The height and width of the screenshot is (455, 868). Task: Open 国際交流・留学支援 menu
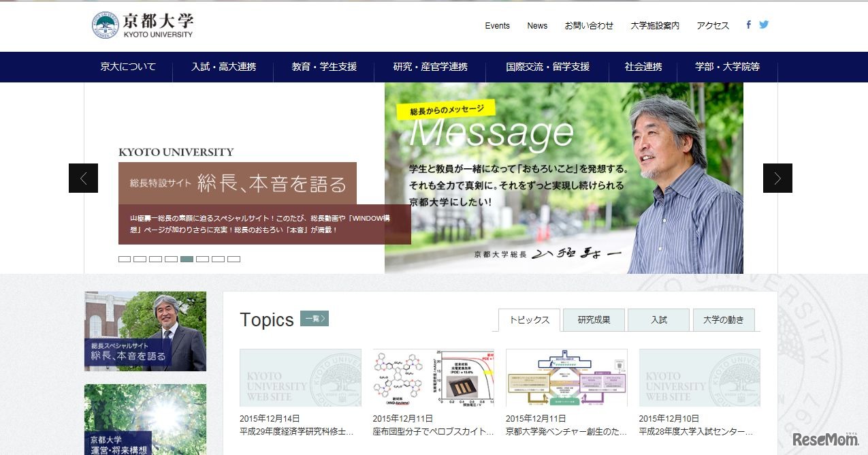(547, 67)
